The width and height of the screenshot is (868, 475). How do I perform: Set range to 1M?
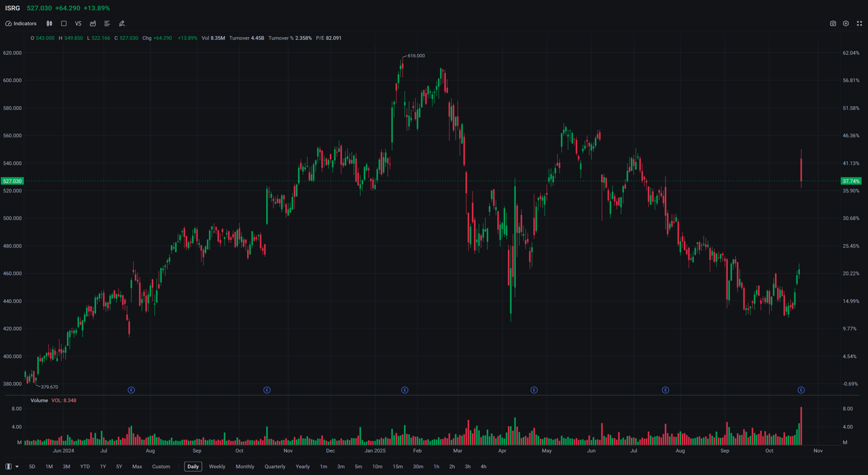(x=49, y=467)
